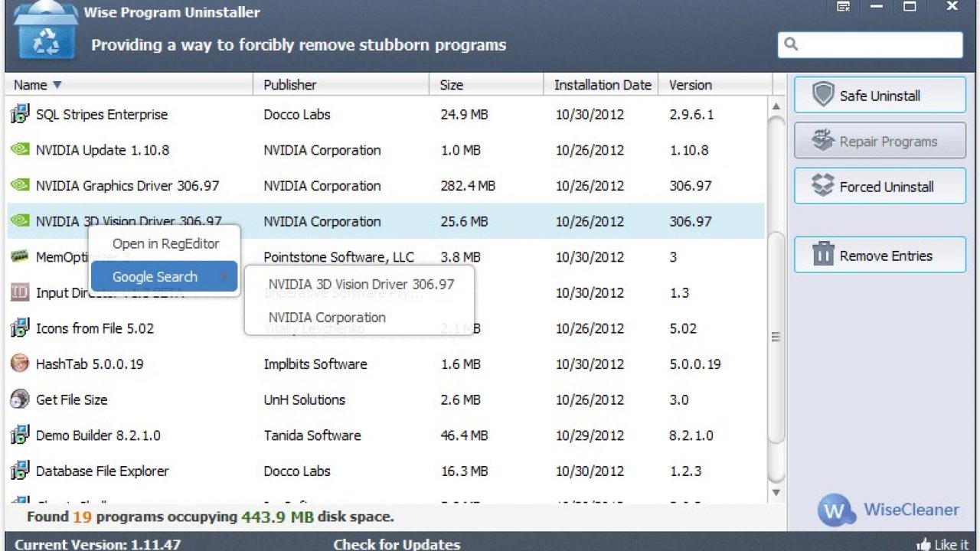Click the Repair Programs button

(x=880, y=141)
